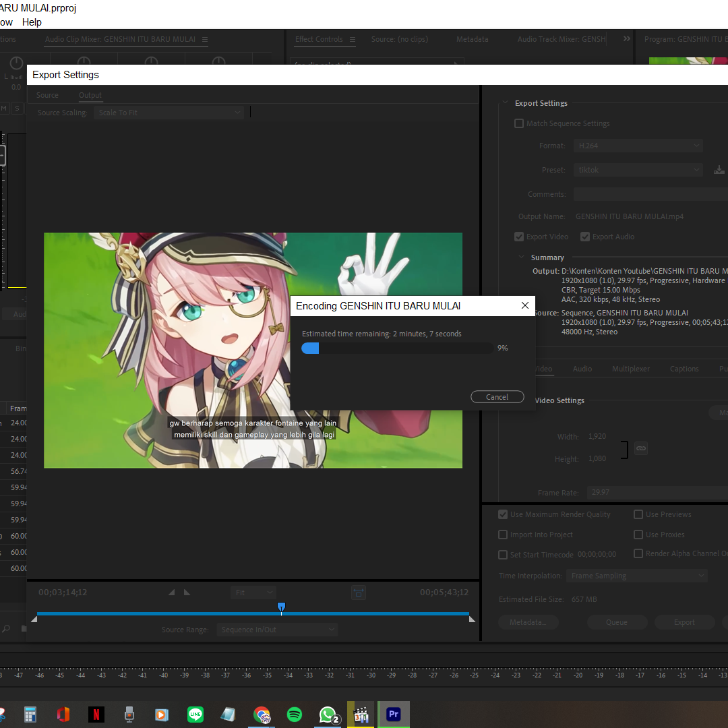Viewport: 728px width, 728px height.
Task: Open the Help menu
Action: (x=32, y=22)
